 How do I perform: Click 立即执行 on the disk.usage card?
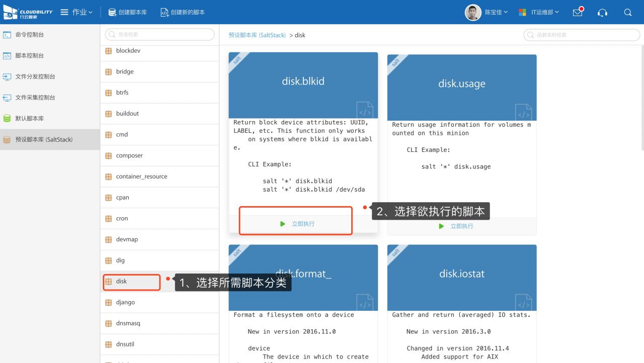click(456, 226)
